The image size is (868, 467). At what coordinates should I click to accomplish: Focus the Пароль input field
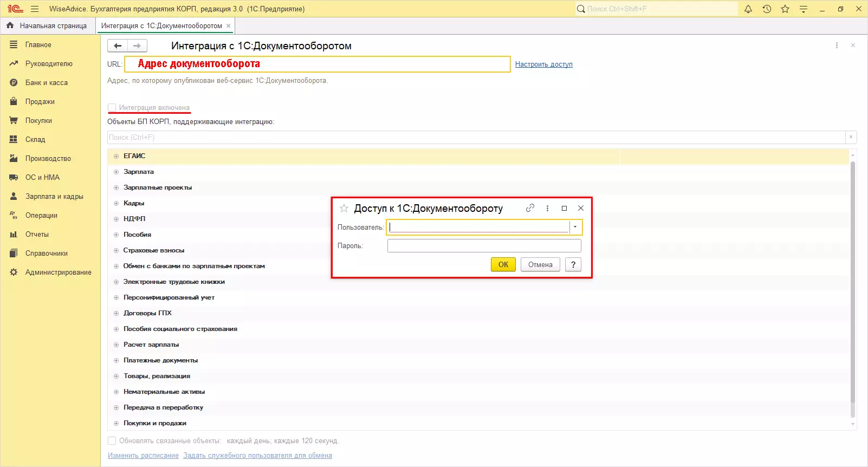click(x=484, y=246)
